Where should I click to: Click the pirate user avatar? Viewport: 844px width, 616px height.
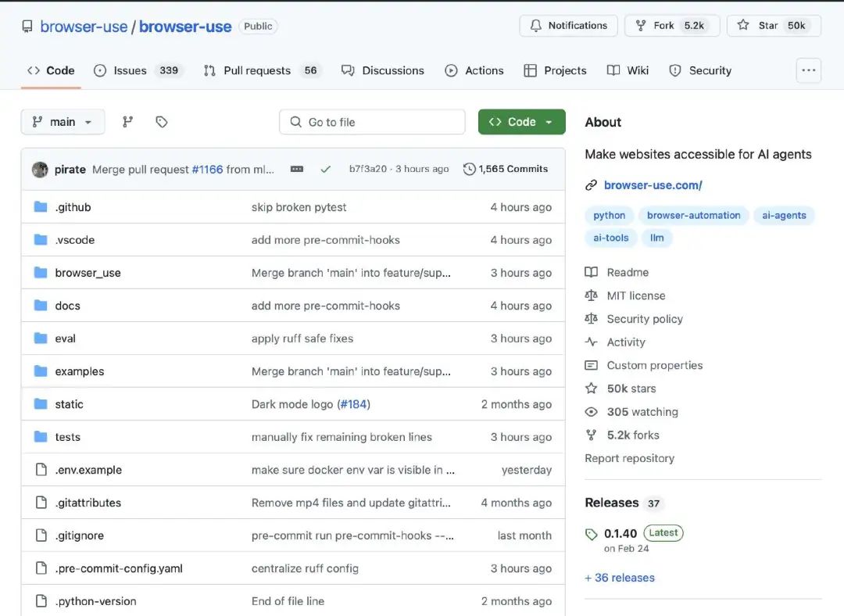pos(40,170)
